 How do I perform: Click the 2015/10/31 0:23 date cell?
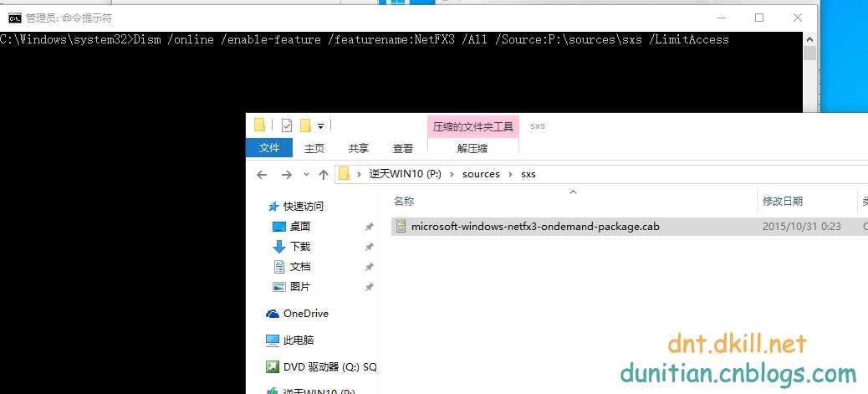[x=802, y=227]
